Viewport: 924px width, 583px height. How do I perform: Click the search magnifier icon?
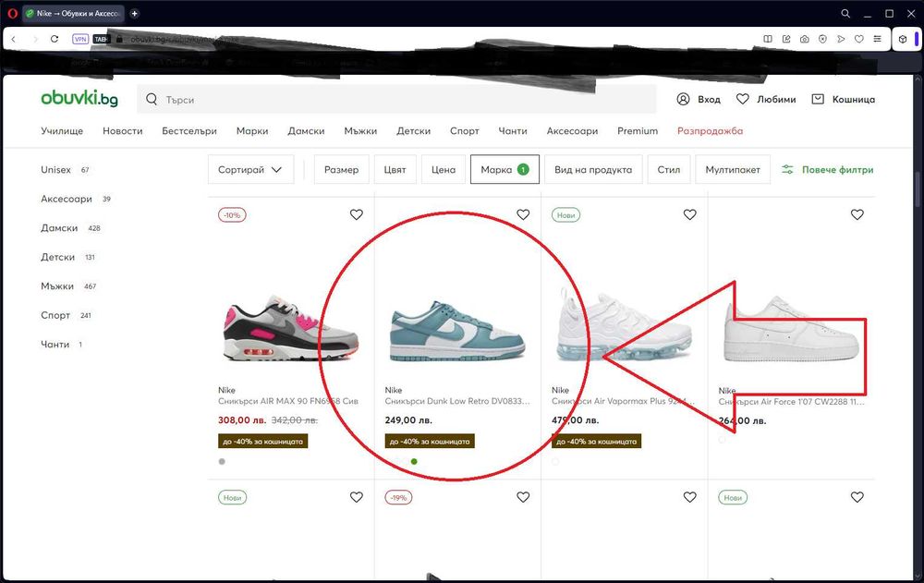(x=152, y=99)
